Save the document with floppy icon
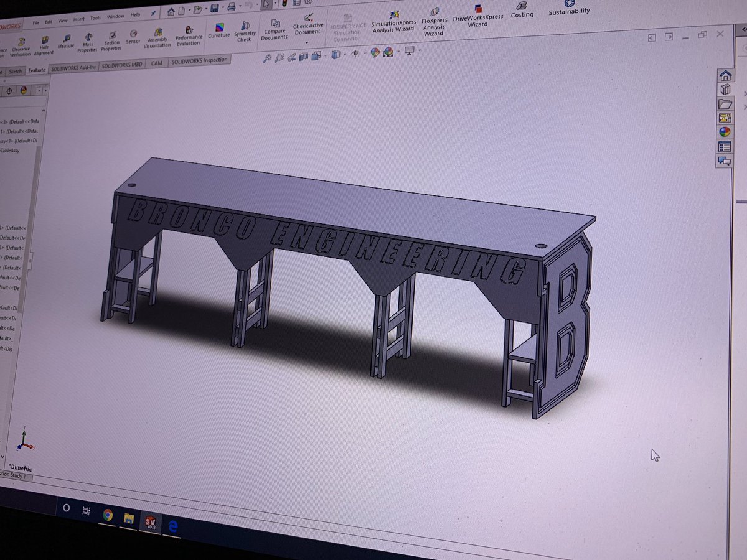The width and height of the screenshot is (747, 560). (x=214, y=9)
